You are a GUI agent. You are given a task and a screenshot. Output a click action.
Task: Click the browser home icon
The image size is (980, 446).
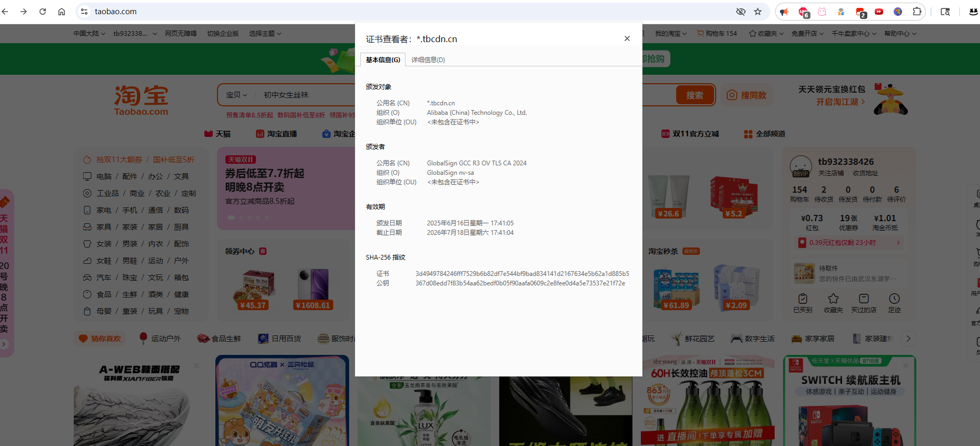62,12
